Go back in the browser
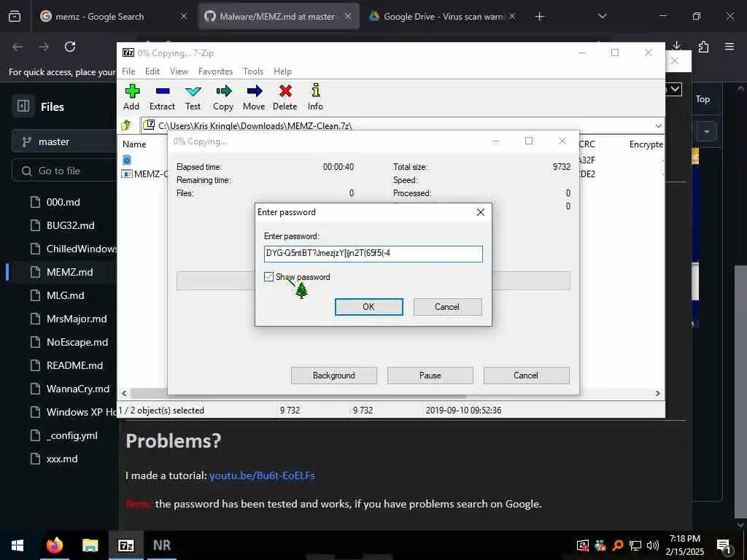 [18, 47]
